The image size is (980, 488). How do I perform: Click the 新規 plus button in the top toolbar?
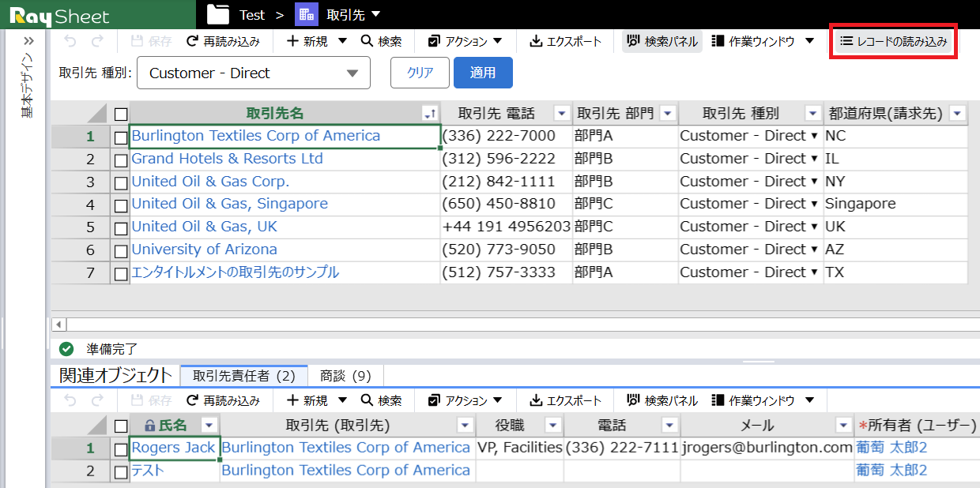click(307, 41)
